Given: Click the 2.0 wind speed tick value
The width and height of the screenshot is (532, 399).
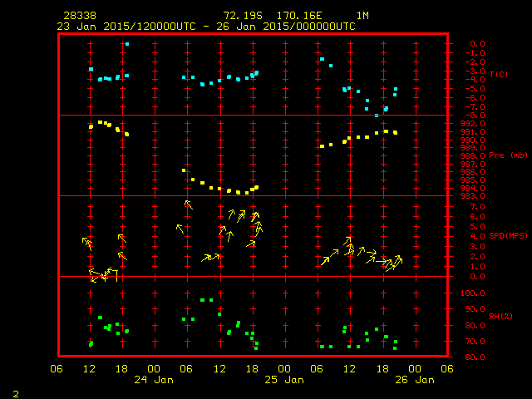Looking at the screenshot, I should click(477, 257).
